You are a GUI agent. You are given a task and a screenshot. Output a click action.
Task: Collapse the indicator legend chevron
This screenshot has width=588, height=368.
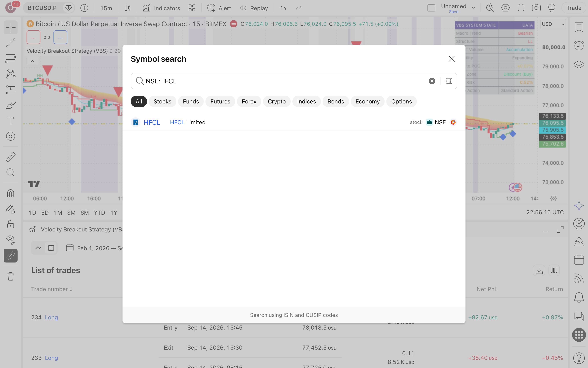click(32, 61)
